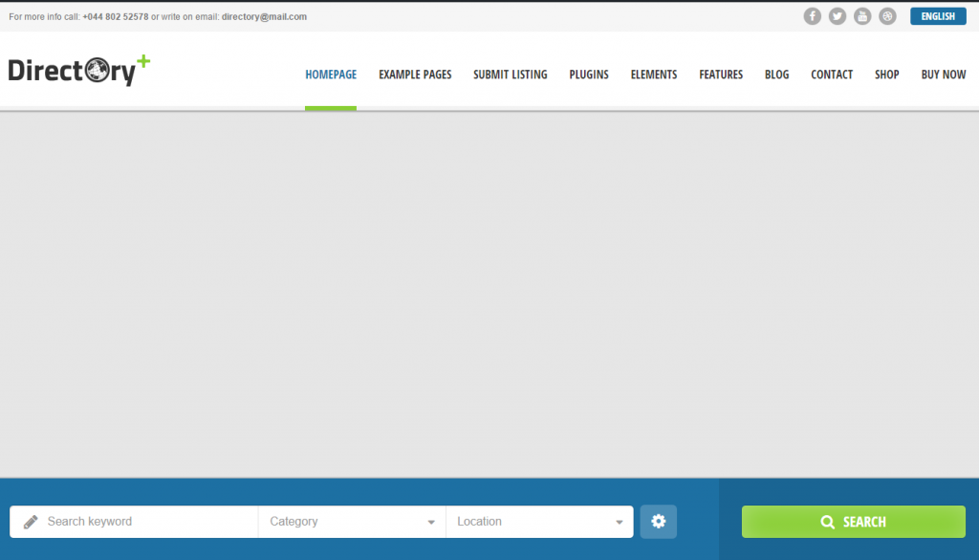Click the Directory+ logo
Image resolution: width=979 pixels, height=560 pixels.
(79, 70)
